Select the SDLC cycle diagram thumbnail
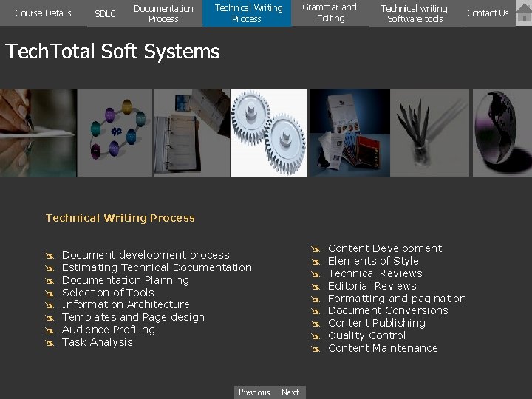Screen dimensions: 532x399 coord(115,133)
